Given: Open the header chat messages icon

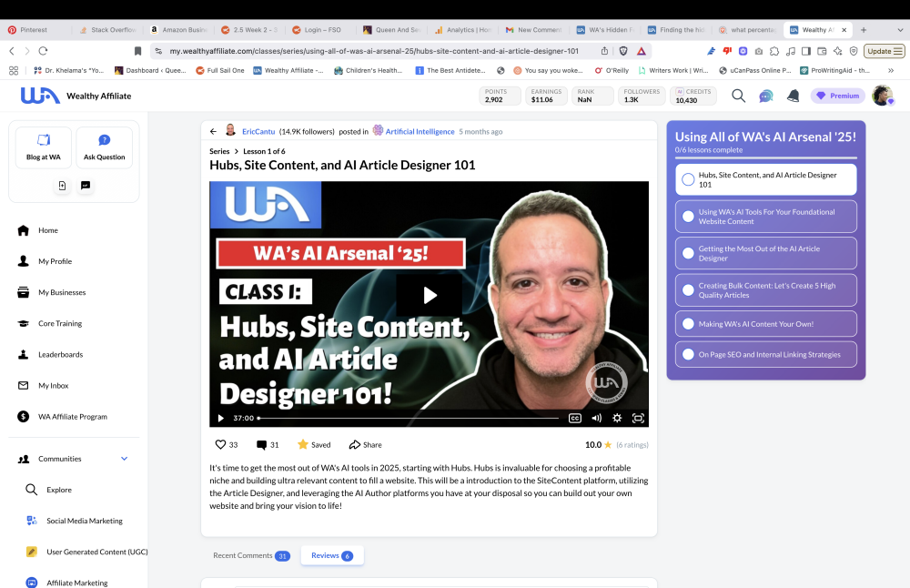Looking at the screenshot, I should [766, 96].
